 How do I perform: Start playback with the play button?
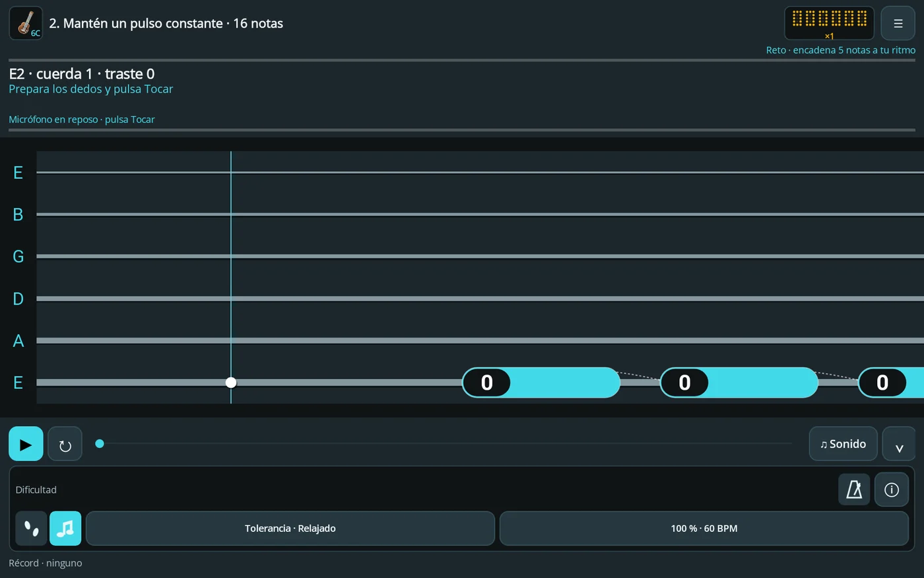[x=26, y=444]
